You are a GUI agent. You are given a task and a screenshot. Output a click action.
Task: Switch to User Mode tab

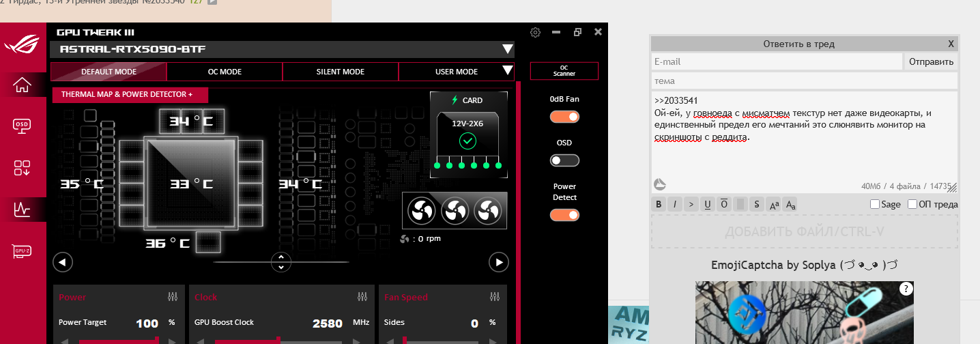pyautogui.click(x=456, y=72)
